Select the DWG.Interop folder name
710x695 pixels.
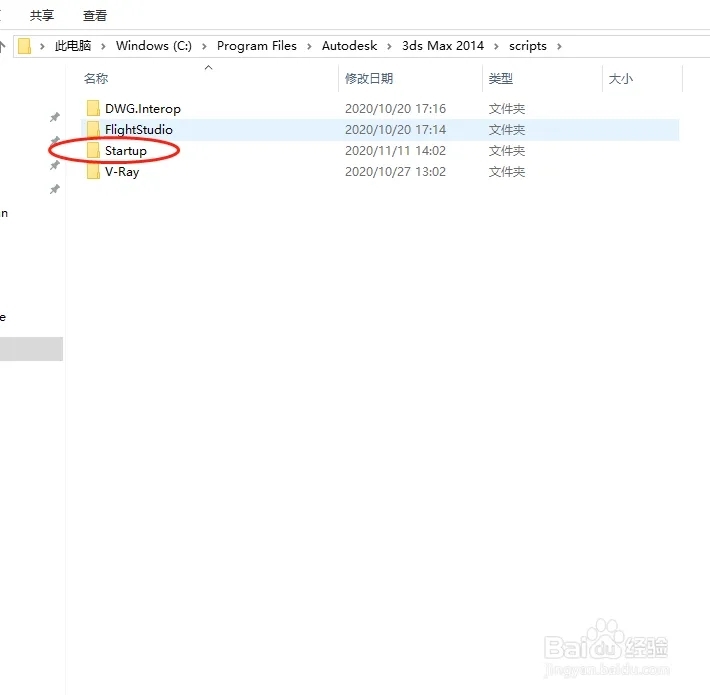coord(143,109)
